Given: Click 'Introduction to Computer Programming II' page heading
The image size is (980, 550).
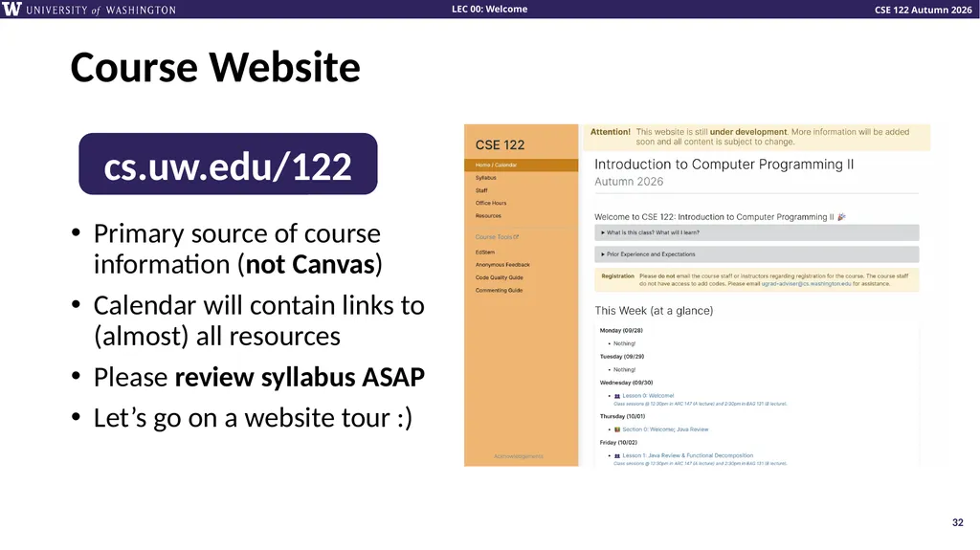Looking at the screenshot, I should (724, 165).
